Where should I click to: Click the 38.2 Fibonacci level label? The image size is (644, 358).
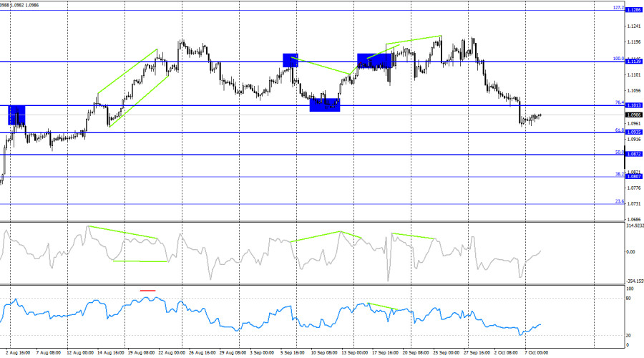(x=620, y=174)
